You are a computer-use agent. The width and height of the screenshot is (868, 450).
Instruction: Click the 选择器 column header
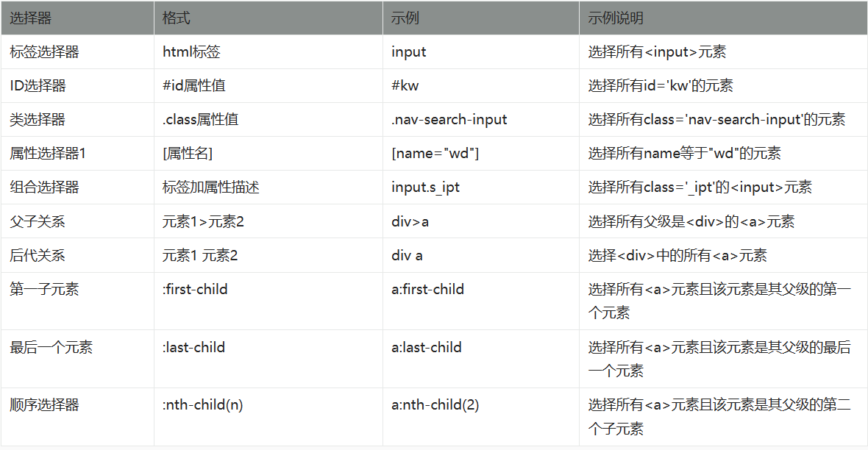click(31, 18)
